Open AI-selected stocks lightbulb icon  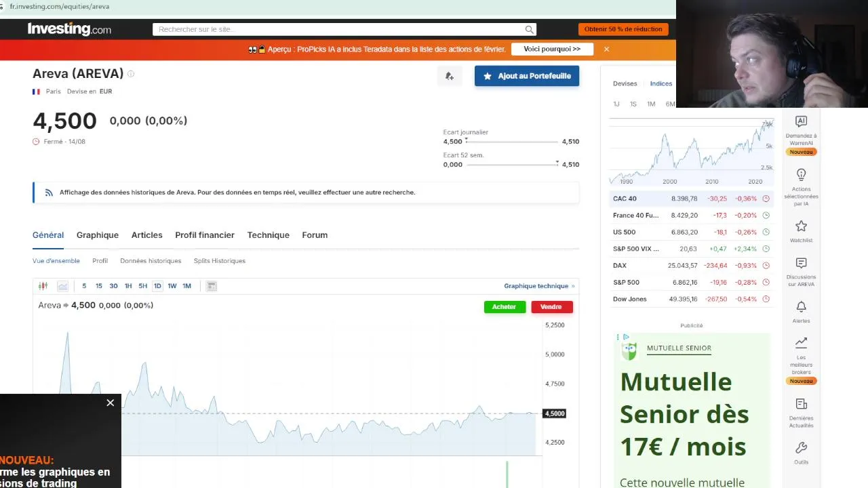pyautogui.click(x=801, y=175)
